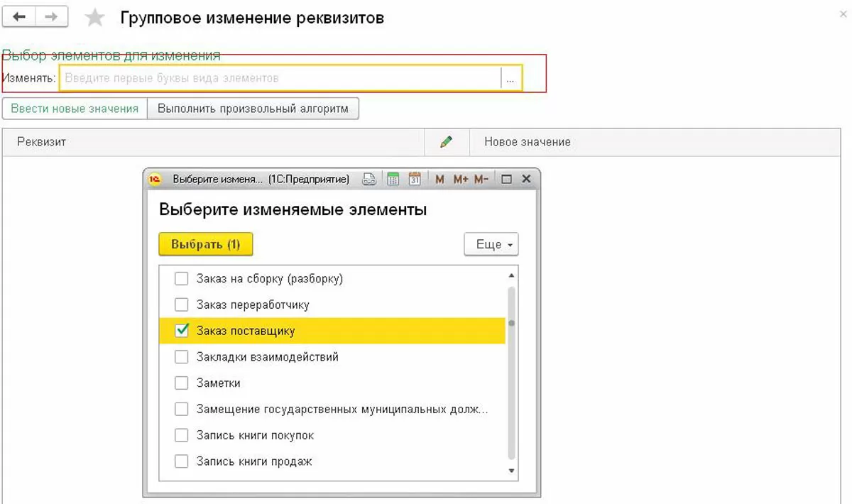Uncheck the 'Заказ поставщику' checkbox
852x504 pixels.
182,331
